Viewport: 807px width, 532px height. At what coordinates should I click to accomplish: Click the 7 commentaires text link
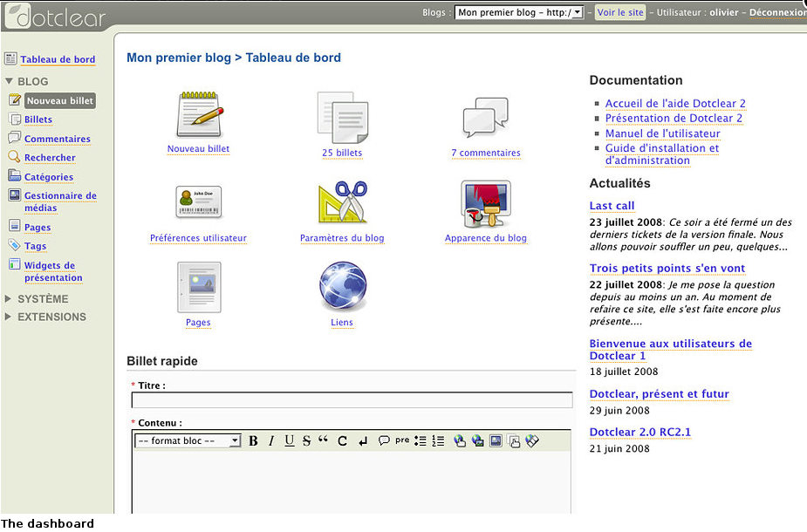pos(486,153)
